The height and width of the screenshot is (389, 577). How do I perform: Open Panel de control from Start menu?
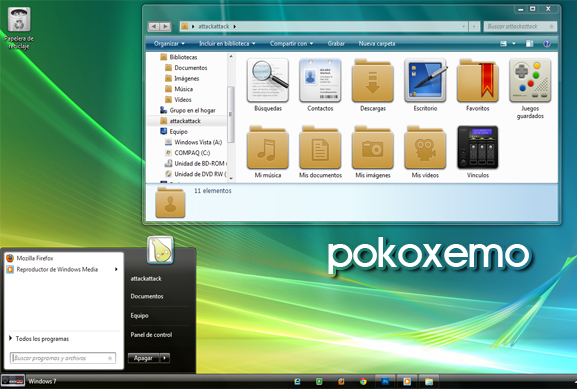[151, 335]
